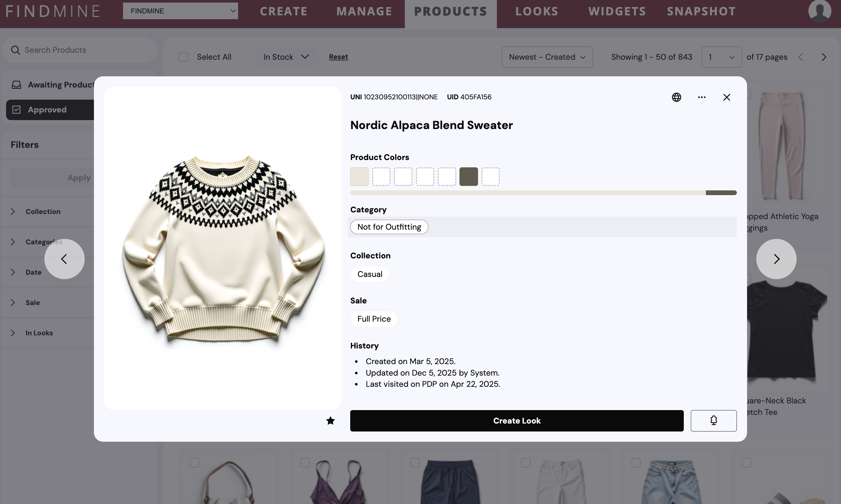
Task: Star the Nordic Alpaca Blend Sweater as favorite
Action: click(330, 421)
